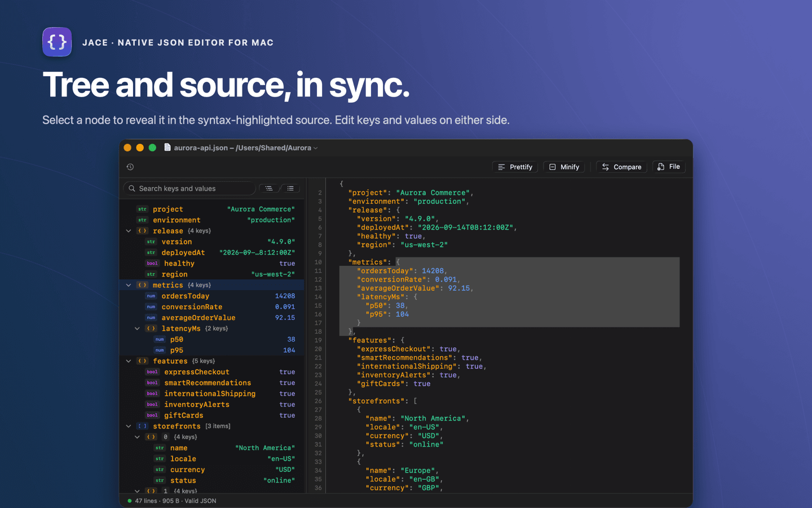The width and height of the screenshot is (812, 508).
Task: Click line number 19 in the gutter
Action: pos(318,340)
